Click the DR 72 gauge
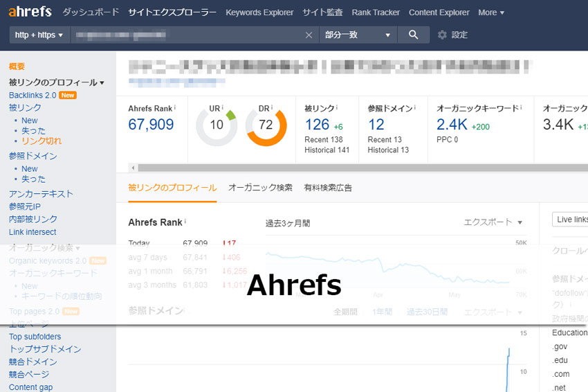This screenshot has width=588, height=392. tap(266, 125)
